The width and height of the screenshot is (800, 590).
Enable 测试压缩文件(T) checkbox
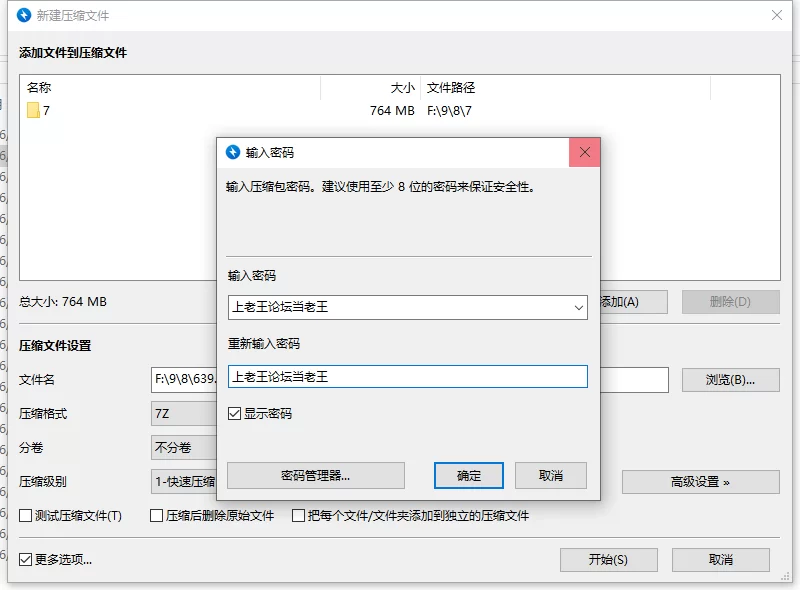25,515
